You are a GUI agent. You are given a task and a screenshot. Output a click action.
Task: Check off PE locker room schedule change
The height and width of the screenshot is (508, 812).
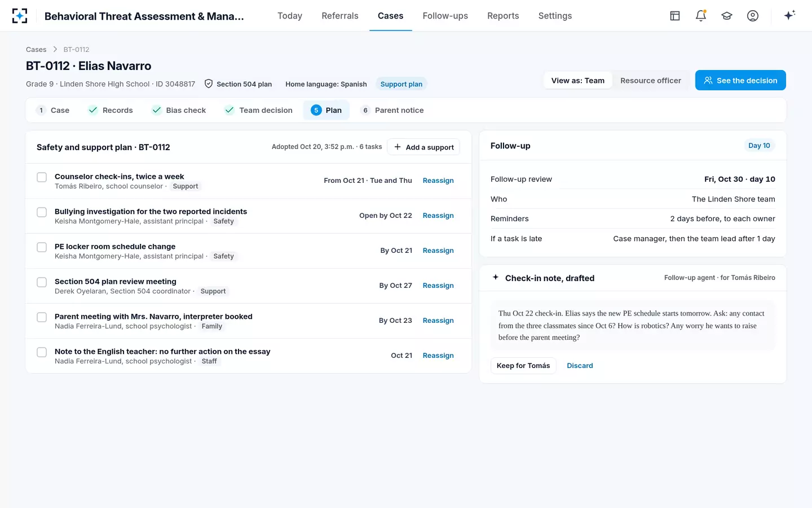[x=42, y=247]
